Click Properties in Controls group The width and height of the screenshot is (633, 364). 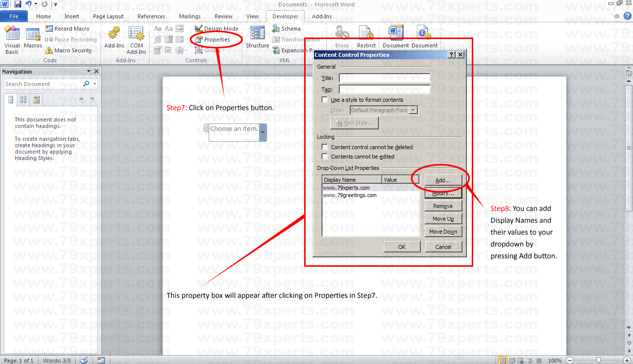[213, 40]
